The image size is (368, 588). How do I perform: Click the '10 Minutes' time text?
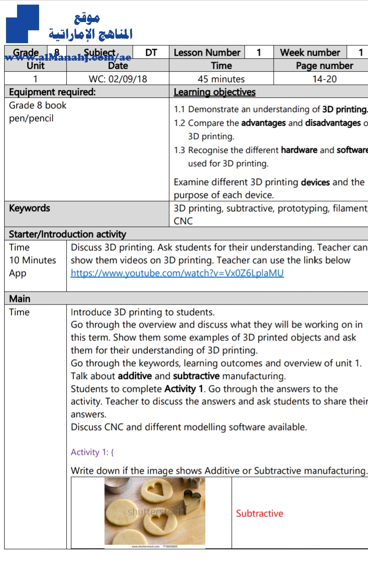32,260
